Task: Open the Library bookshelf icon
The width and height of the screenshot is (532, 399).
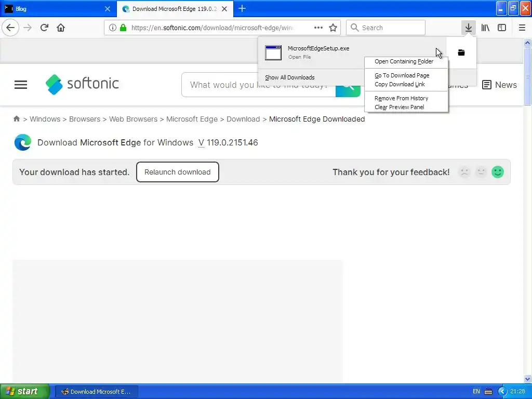Action: point(485,28)
